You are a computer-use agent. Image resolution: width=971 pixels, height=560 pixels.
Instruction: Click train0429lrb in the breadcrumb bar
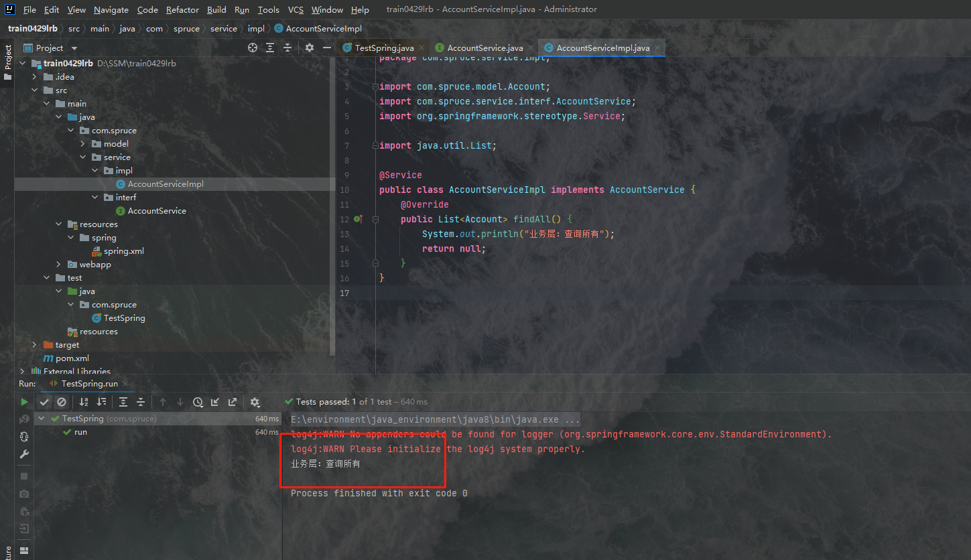(33, 29)
